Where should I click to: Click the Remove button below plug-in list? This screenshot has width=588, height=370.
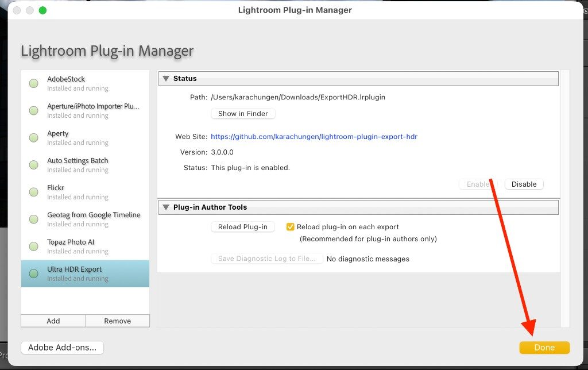point(118,321)
